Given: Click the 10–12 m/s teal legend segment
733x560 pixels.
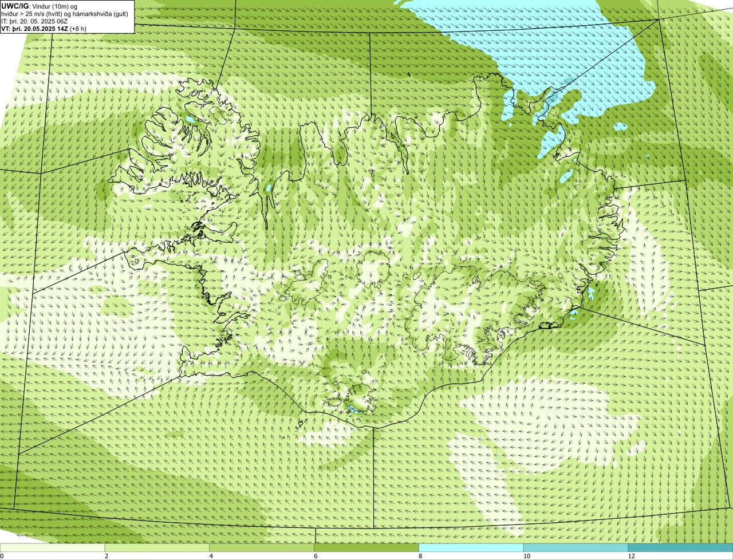Looking at the screenshot, I should coord(576,547).
